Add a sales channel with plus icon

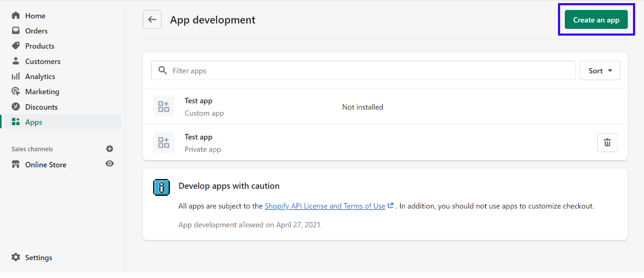pos(110,149)
